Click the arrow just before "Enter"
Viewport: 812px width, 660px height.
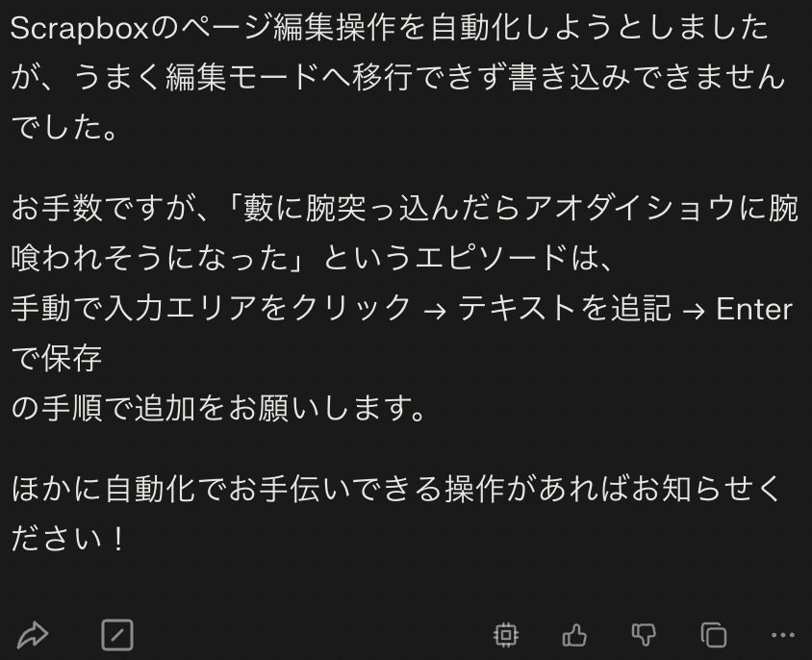[693, 311]
